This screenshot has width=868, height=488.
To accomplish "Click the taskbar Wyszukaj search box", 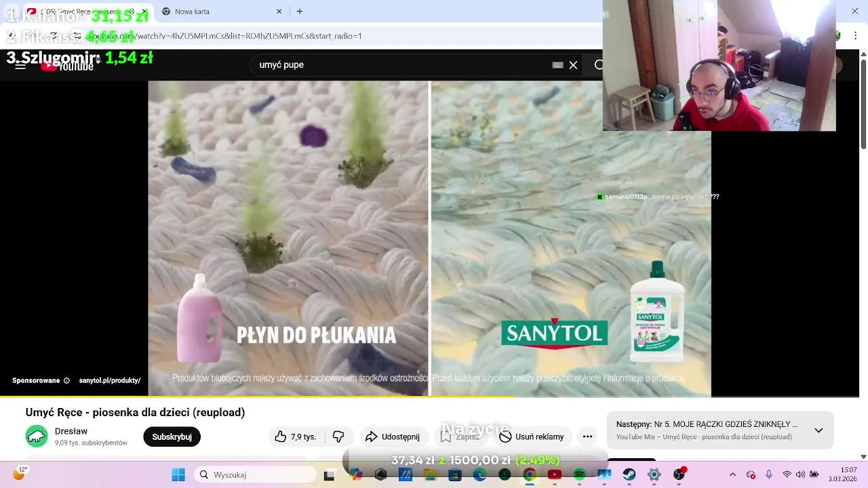I will 254,474.
